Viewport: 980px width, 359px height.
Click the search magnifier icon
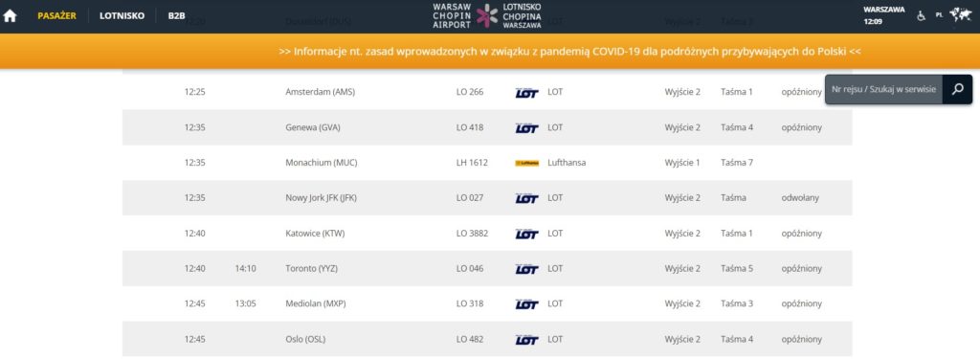click(x=957, y=89)
